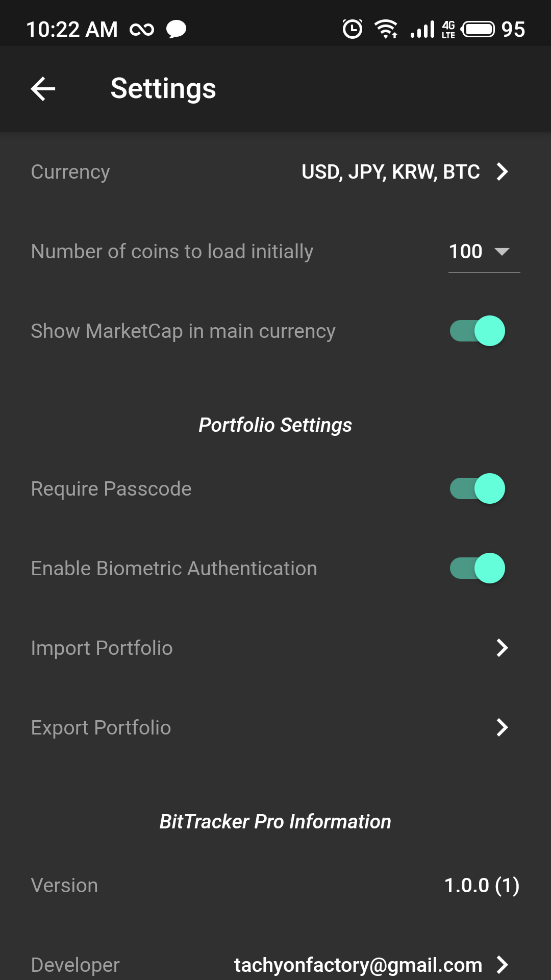Tap the tachyonfactory@gmail.com developer email
551x980 pixels.
click(x=358, y=965)
